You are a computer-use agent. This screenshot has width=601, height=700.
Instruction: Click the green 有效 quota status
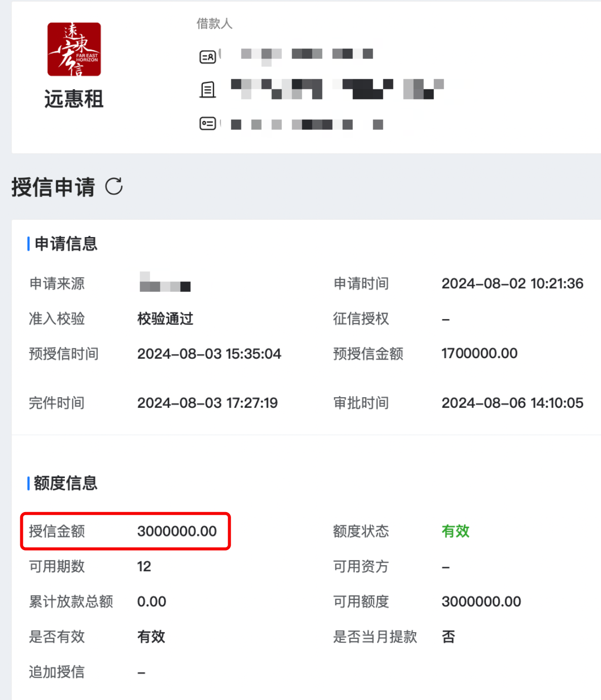click(456, 531)
